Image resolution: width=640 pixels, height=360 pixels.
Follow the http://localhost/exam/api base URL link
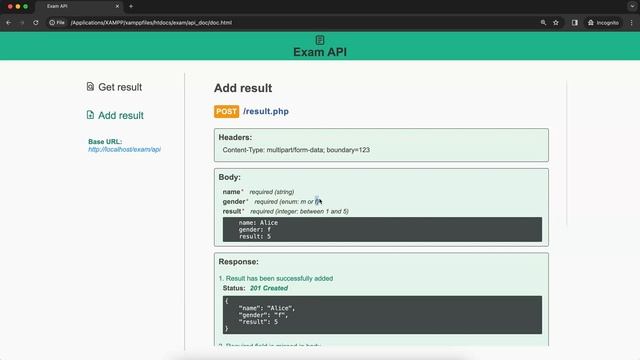[x=124, y=149]
